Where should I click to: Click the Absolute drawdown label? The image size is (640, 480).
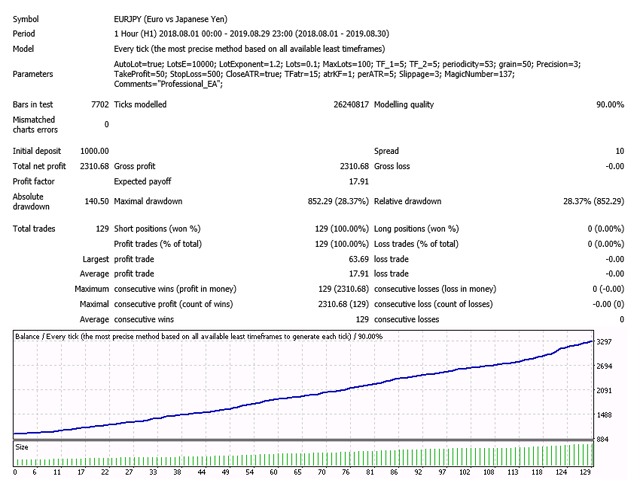point(31,202)
